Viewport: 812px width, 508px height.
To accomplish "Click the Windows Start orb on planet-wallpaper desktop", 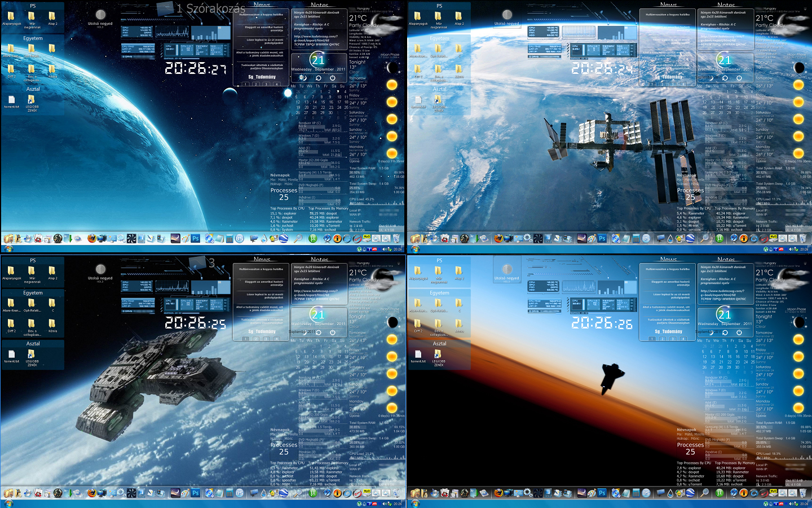I will click(x=8, y=249).
